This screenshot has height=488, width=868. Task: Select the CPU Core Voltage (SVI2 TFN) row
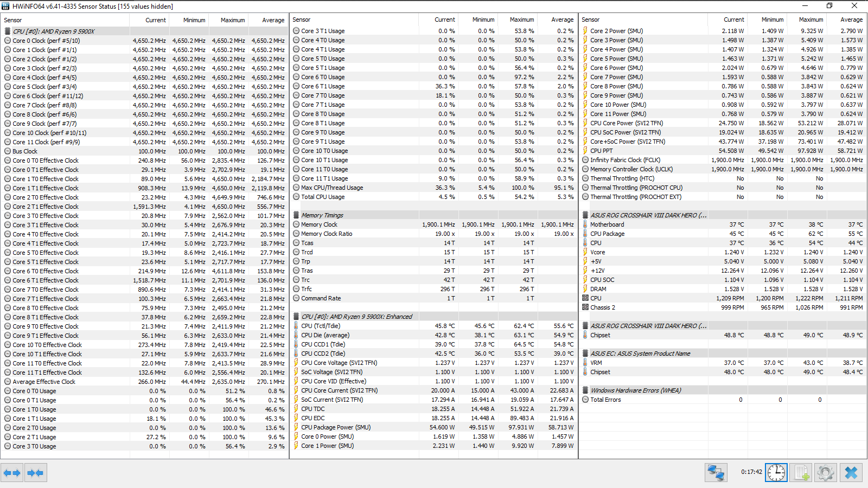[x=433, y=363]
